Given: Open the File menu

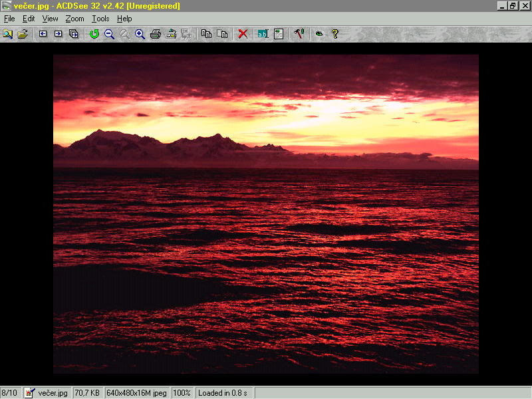Looking at the screenshot, I should pyautogui.click(x=9, y=19).
